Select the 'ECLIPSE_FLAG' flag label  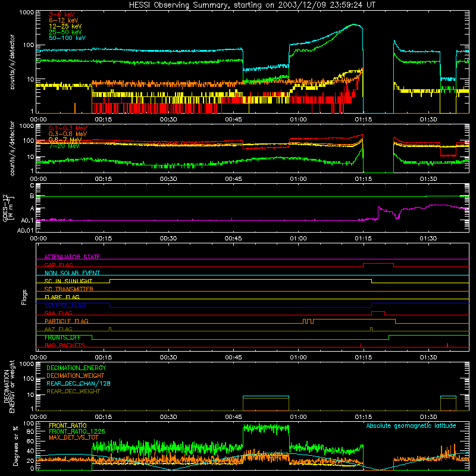pos(65,305)
